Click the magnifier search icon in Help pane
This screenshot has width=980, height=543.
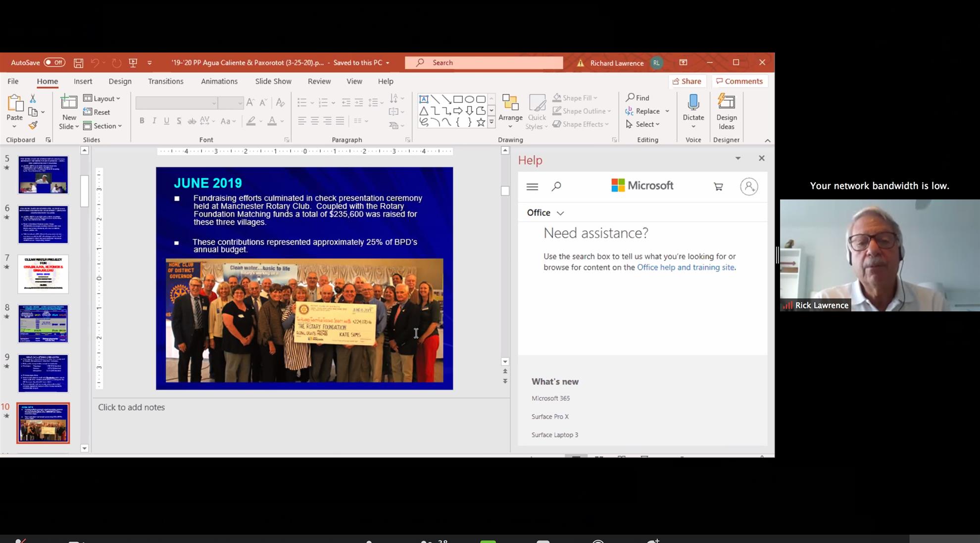556,187
